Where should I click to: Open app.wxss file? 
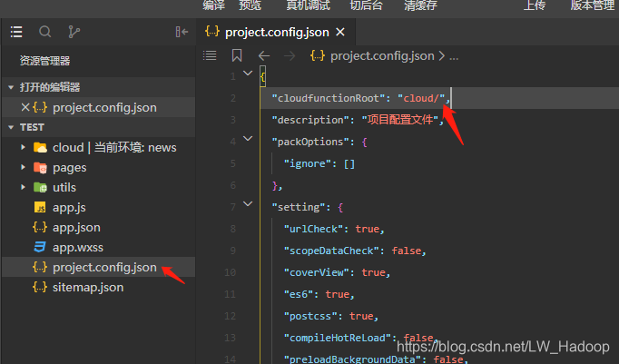[78, 248]
